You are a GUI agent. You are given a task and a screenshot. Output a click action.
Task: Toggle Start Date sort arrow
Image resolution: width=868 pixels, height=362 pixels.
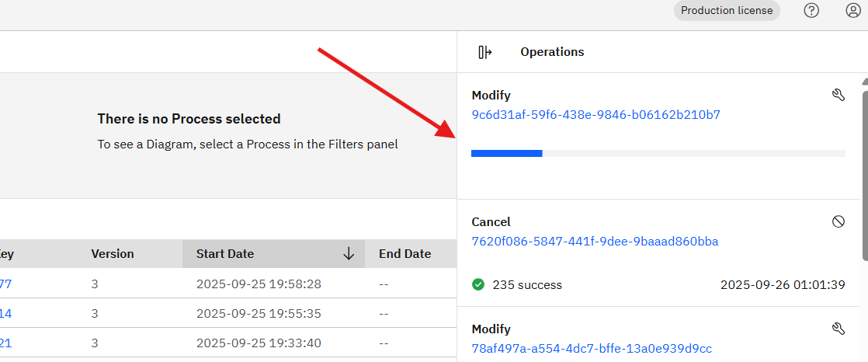tap(349, 253)
